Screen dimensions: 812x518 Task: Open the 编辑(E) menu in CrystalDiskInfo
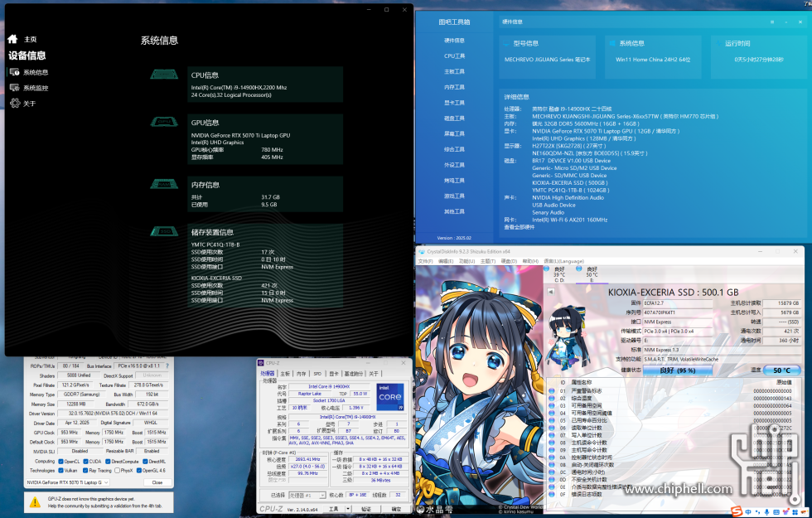click(x=446, y=261)
